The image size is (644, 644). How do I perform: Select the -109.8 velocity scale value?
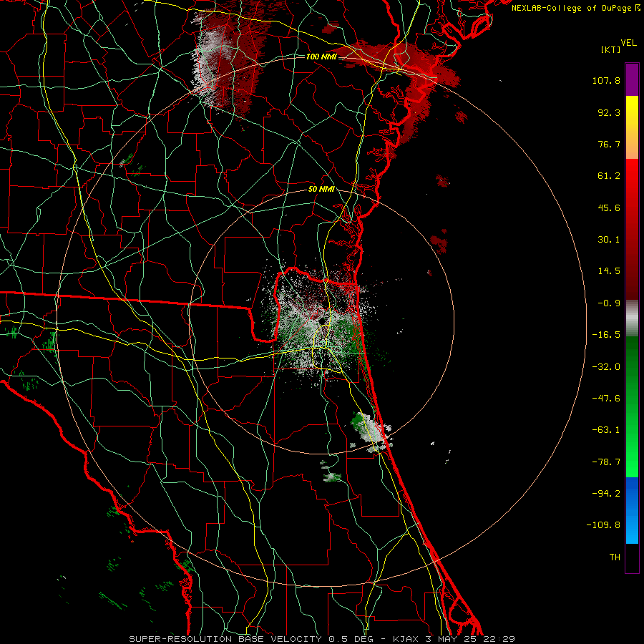pyautogui.click(x=603, y=525)
